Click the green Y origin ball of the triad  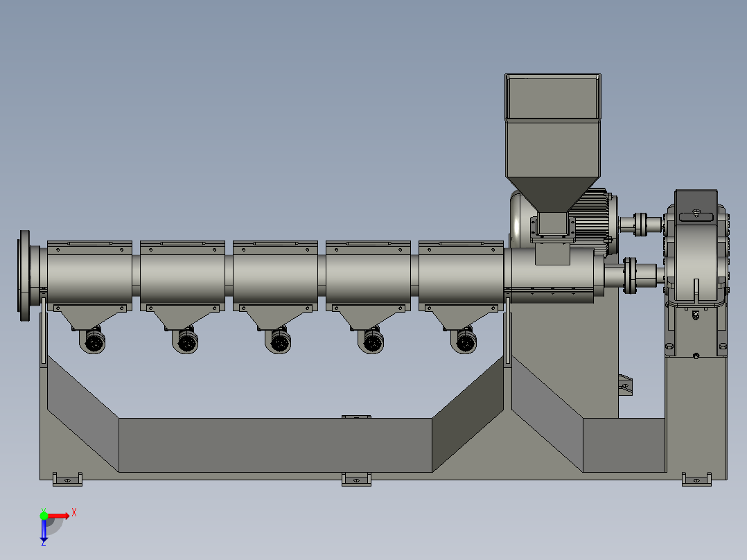[x=44, y=516]
